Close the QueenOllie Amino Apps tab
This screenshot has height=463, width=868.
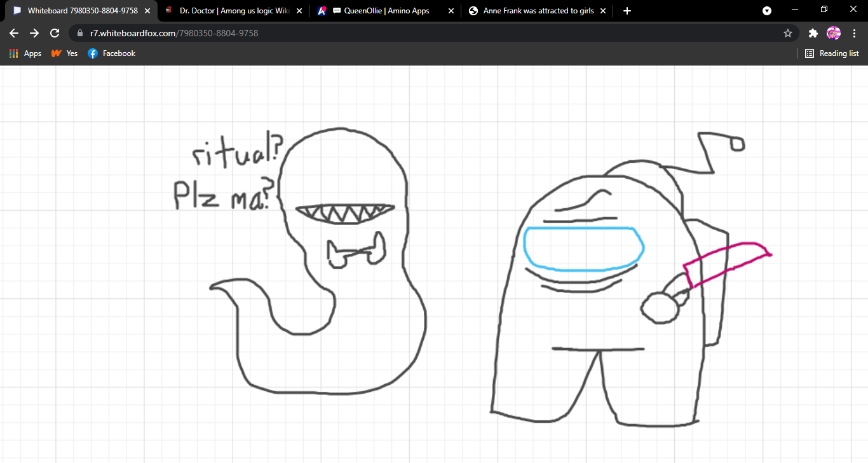click(x=451, y=11)
